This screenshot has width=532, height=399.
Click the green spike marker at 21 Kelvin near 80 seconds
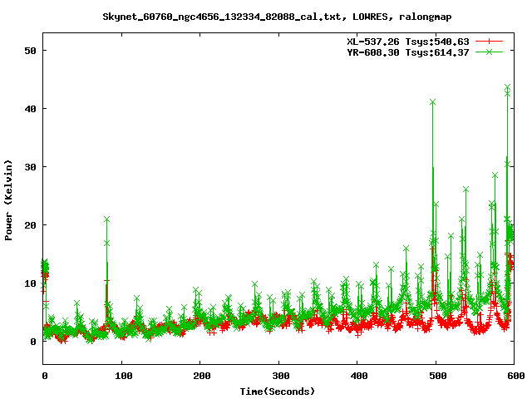tap(106, 219)
